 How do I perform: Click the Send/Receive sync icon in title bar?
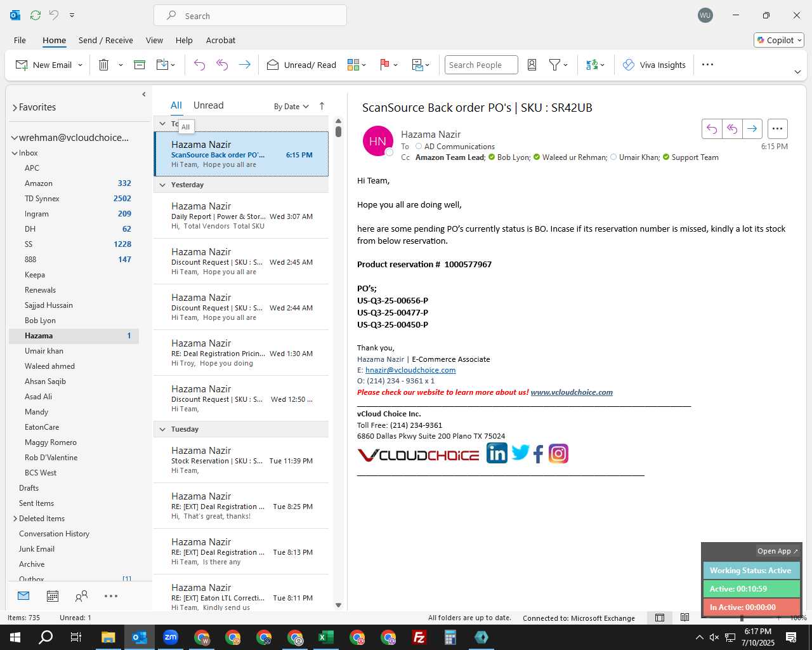36,15
